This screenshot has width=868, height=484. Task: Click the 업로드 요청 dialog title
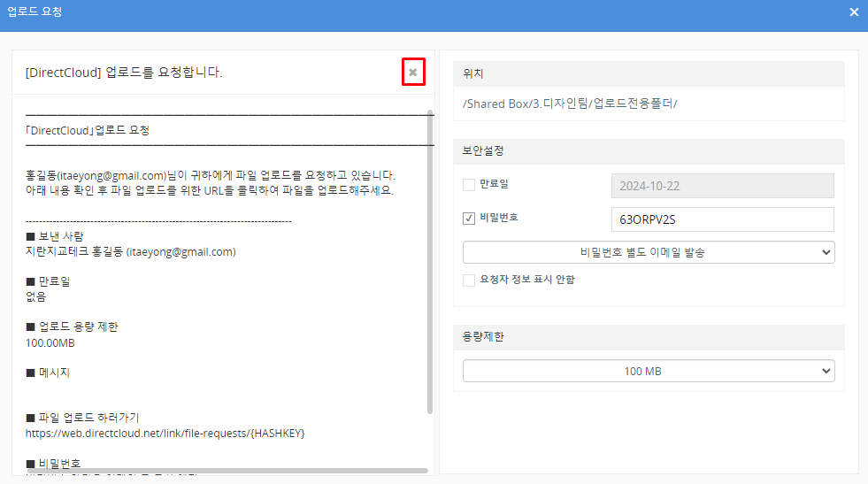click(x=35, y=12)
